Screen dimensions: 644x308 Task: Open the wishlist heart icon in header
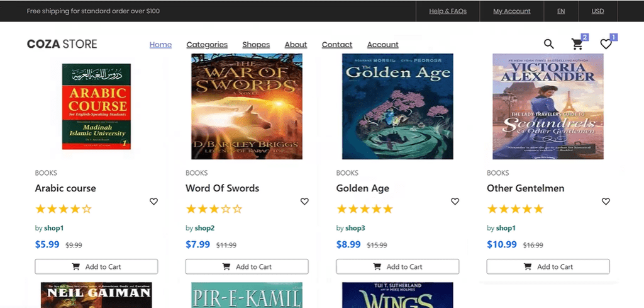pyautogui.click(x=606, y=44)
